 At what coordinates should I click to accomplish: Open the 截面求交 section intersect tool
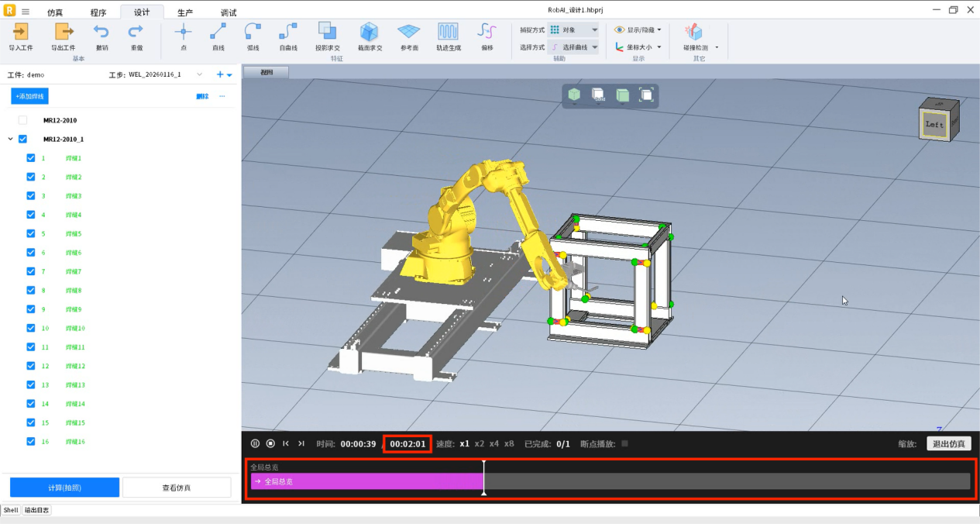[x=370, y=32]
